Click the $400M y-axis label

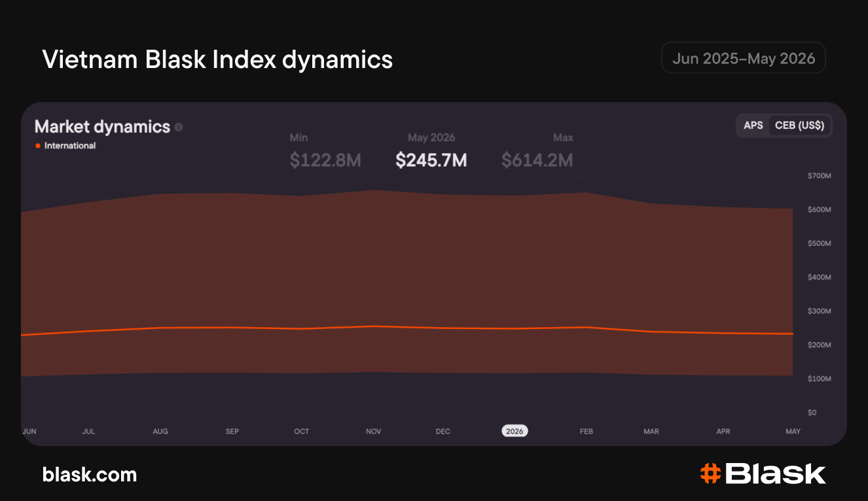[820, 277]
